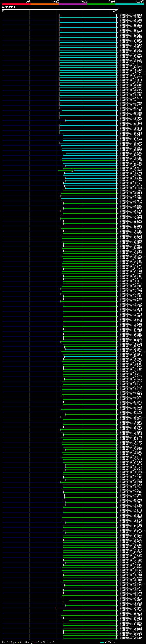Open hit UniRef100_B9PD83
The height and width of the screenshot is (644, 146).
(x=131, y=27)
